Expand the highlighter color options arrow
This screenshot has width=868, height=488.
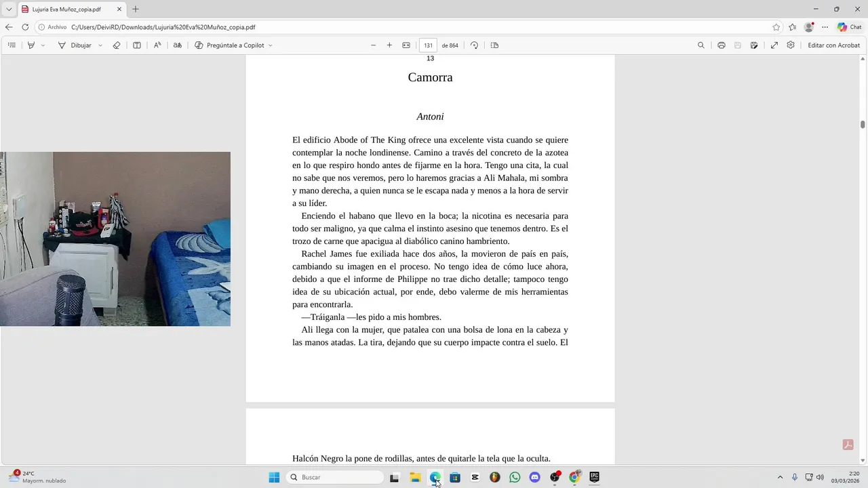pyautogui.click(x=43, y=45)
